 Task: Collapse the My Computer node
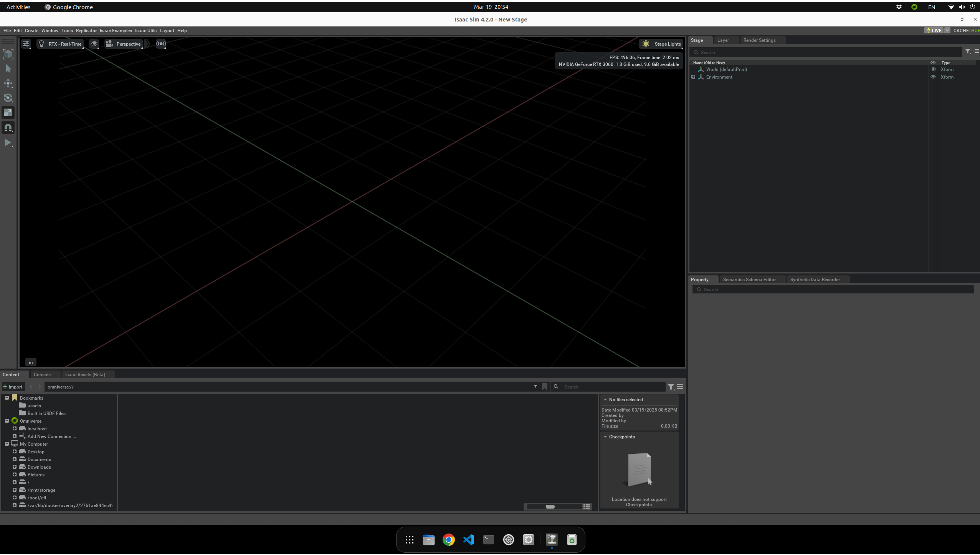tap(7, 444)
